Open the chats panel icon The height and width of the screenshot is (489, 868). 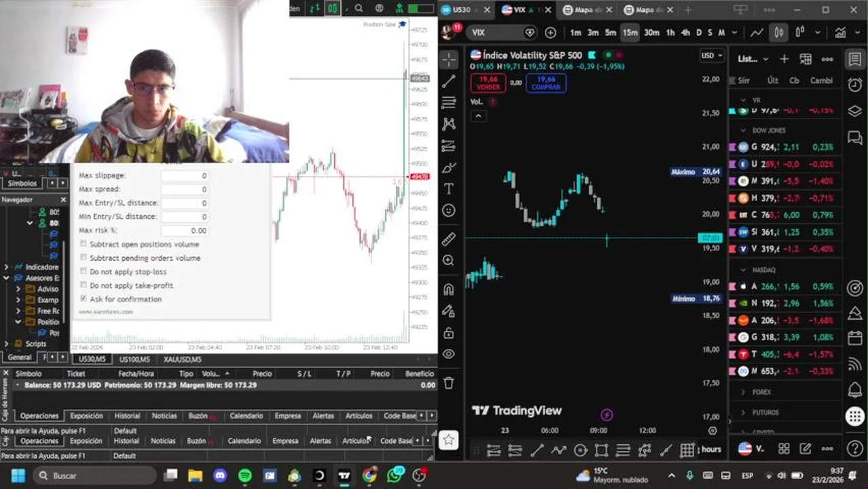tap(855, 137)
